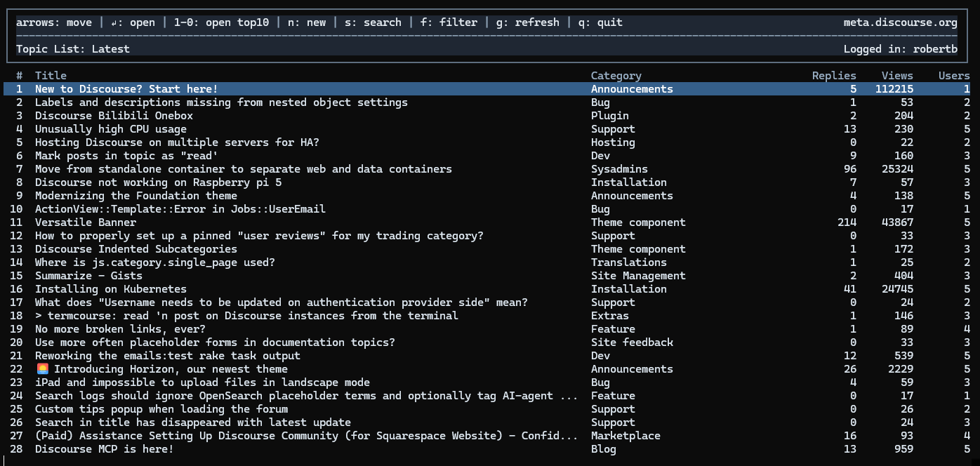Screen dimensions: 980x466
Task: Click the 24745 views value
Action: [x=897, y=289]
